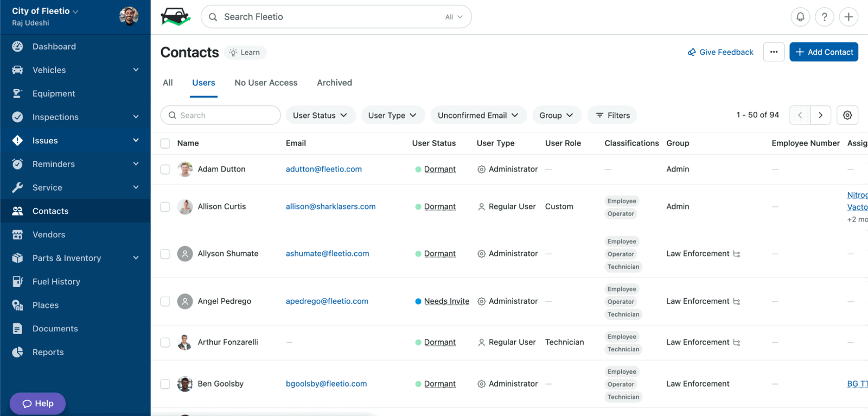Viewport: 868px width, 416px height.
Task: Switch to the All tab
Action: point(168,83)
